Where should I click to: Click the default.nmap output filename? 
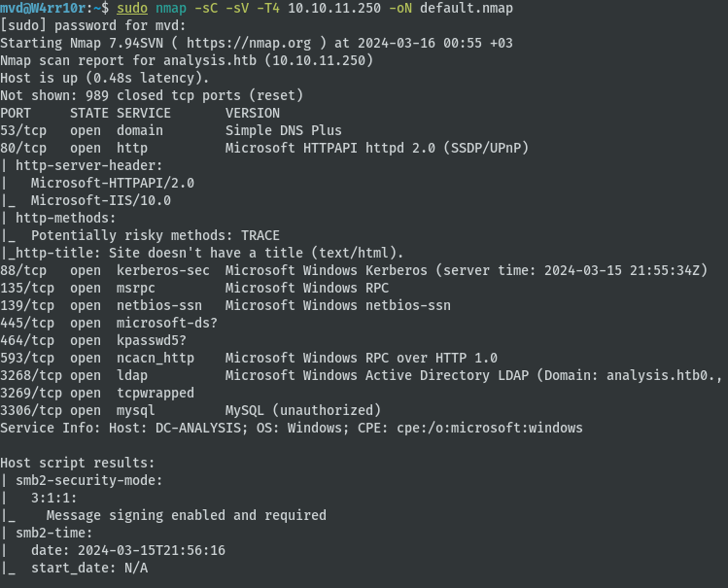click(x=467, y=8)
